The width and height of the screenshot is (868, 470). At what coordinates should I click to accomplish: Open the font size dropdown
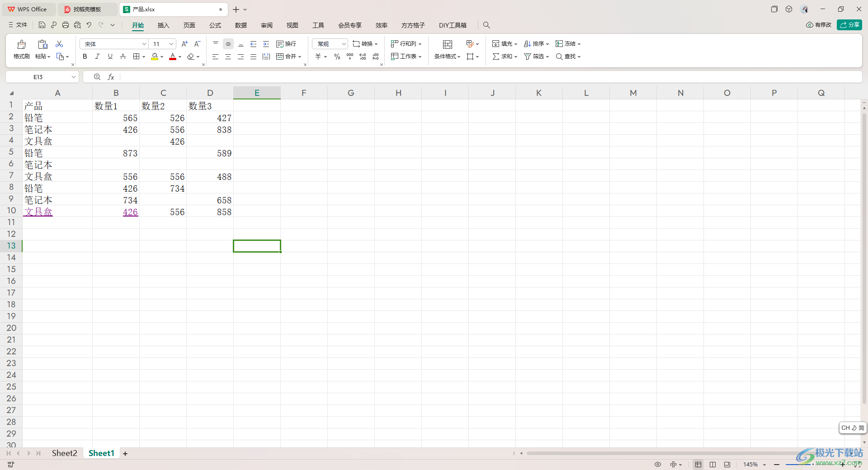tap(171, 44)
